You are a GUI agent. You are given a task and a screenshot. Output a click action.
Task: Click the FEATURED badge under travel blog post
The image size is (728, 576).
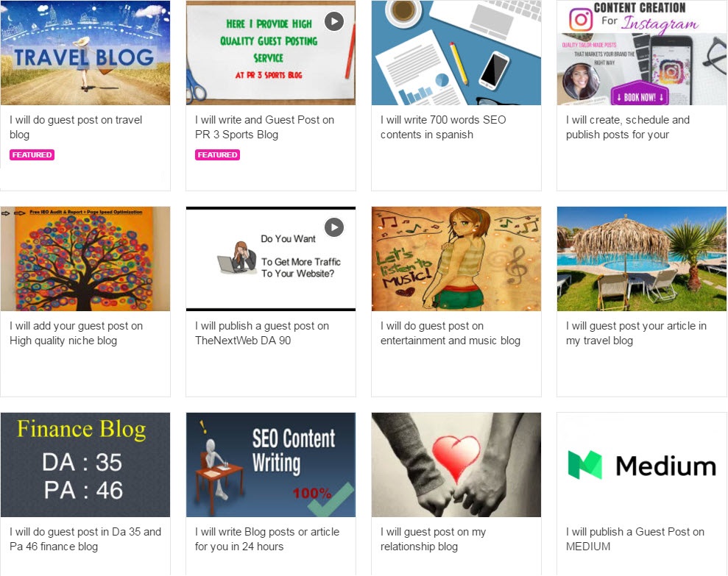[x=32, y=155]
